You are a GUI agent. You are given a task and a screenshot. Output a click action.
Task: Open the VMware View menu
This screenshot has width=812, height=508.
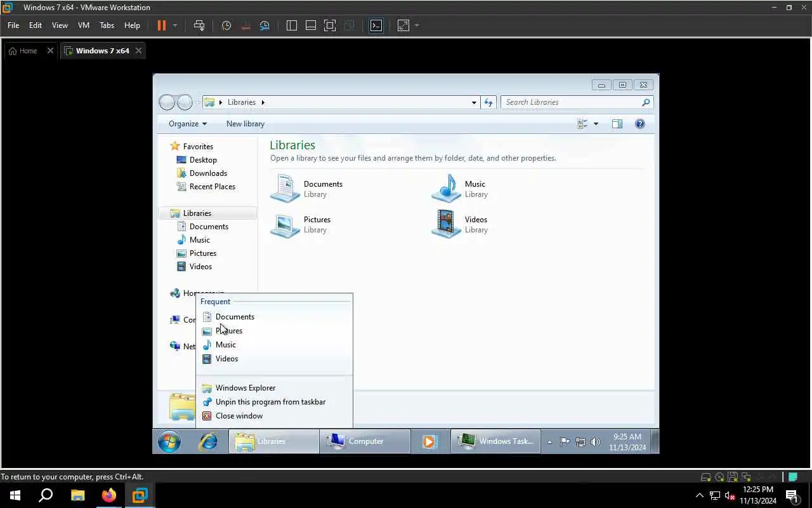click(60, 25)
